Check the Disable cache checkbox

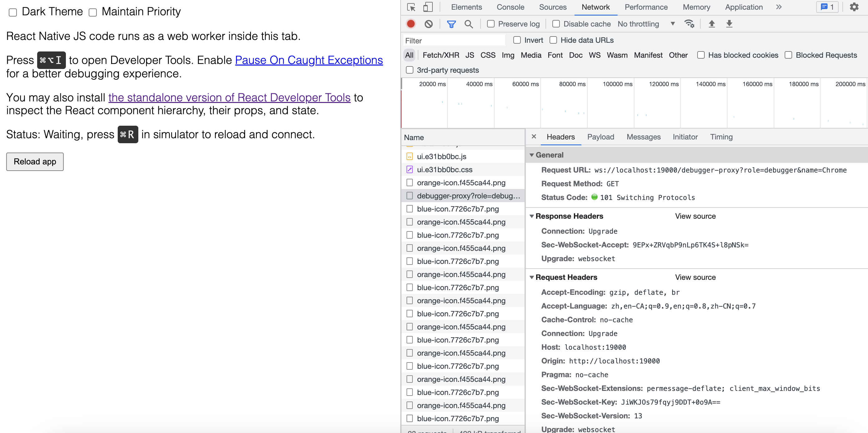556,24
